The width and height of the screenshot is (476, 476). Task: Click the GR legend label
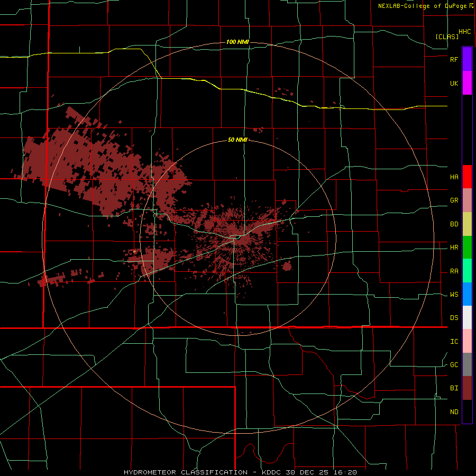(454, 200)
